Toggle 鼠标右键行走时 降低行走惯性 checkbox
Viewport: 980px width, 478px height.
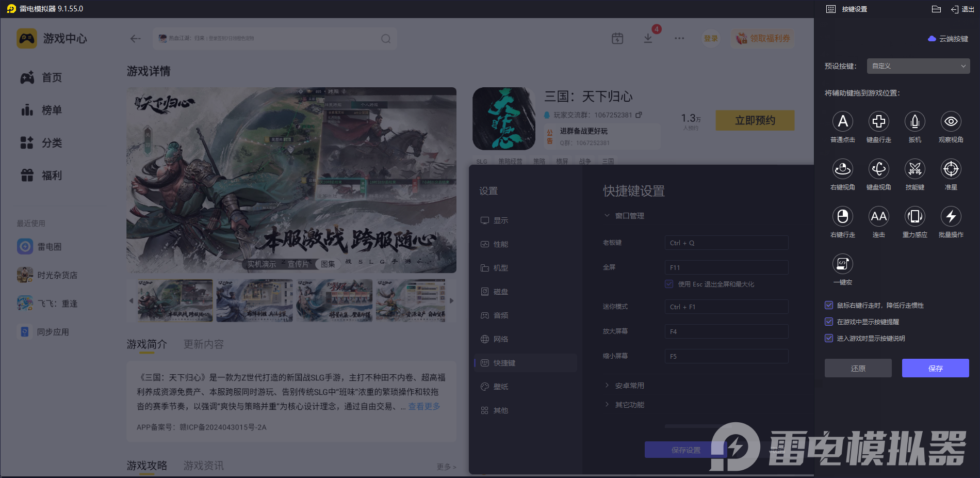coord(829,306)
